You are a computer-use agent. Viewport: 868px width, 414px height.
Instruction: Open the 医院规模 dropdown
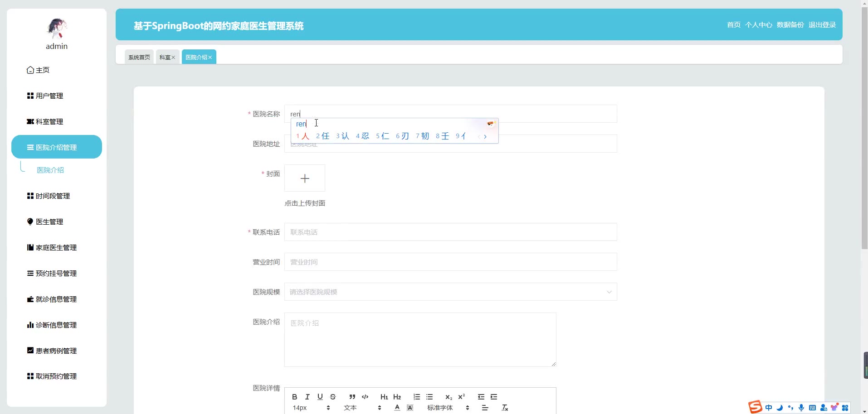click(x=450, y=292)
